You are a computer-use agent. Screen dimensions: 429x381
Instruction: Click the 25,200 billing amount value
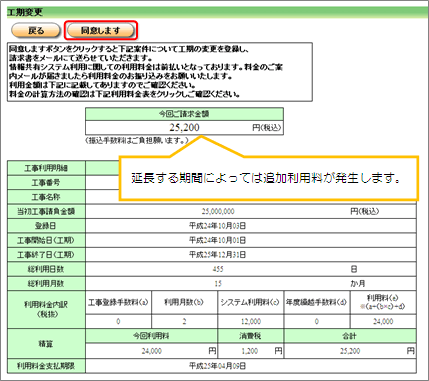184,127
